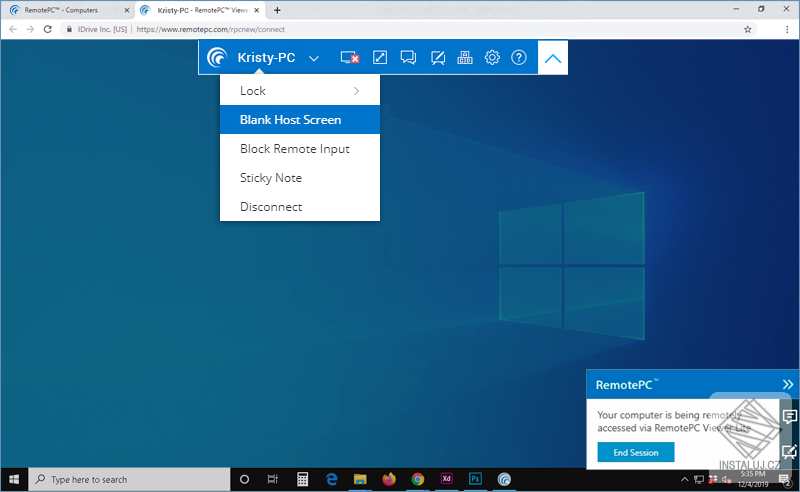The image size is (800, 492).
Task: Switch to RemotePC - Computers browser tab
Action: [x=67, y=10]
